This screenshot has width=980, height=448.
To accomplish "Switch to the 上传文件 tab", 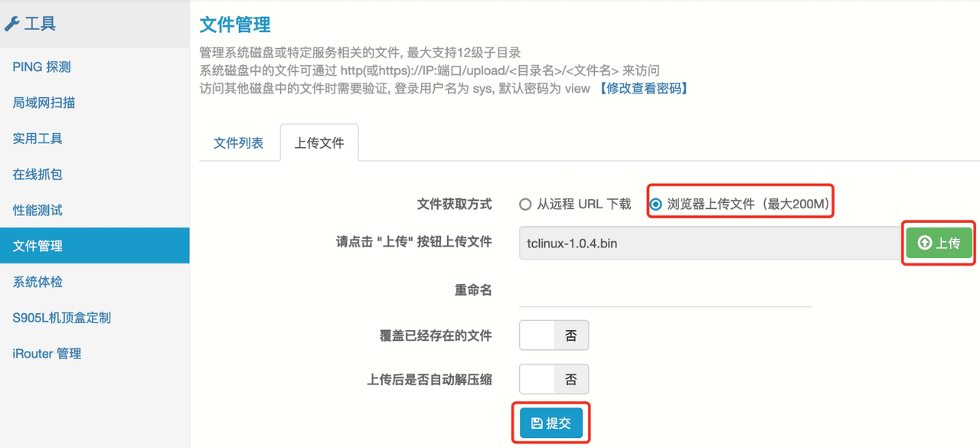I will [x=319, y=143].
